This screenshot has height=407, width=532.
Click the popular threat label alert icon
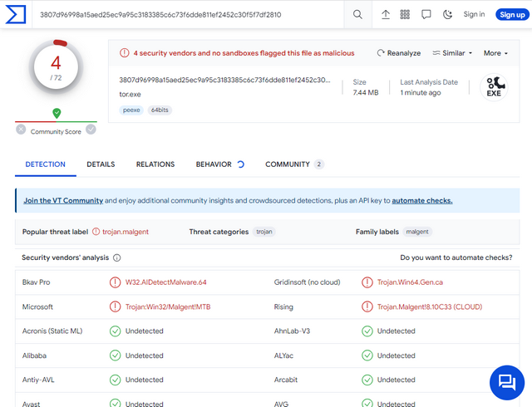click(96, 232)
